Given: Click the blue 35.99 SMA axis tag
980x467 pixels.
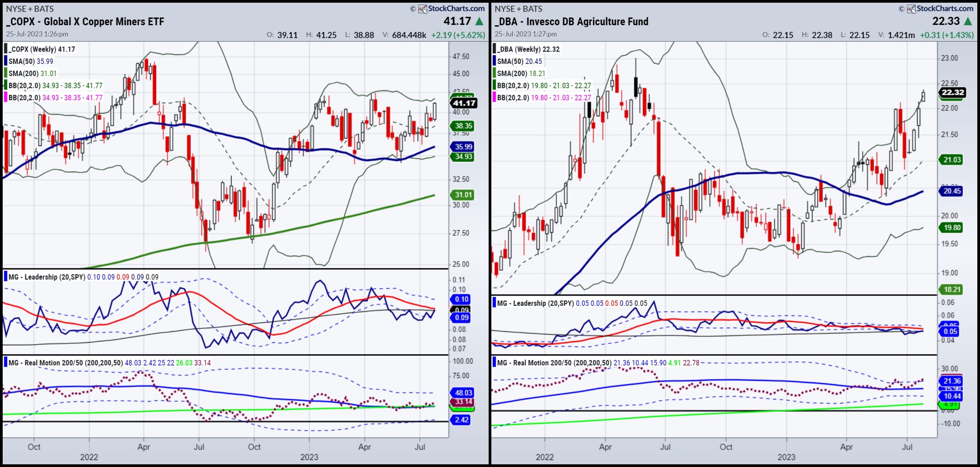Looking at the screenshot, I should pyautogui.click(x=463, y=147).
